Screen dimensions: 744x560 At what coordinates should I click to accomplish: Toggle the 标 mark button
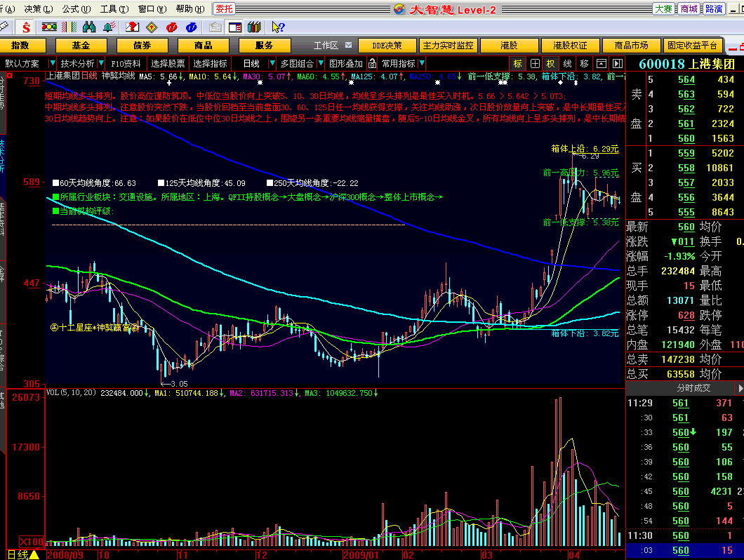(x=518, y=64)
